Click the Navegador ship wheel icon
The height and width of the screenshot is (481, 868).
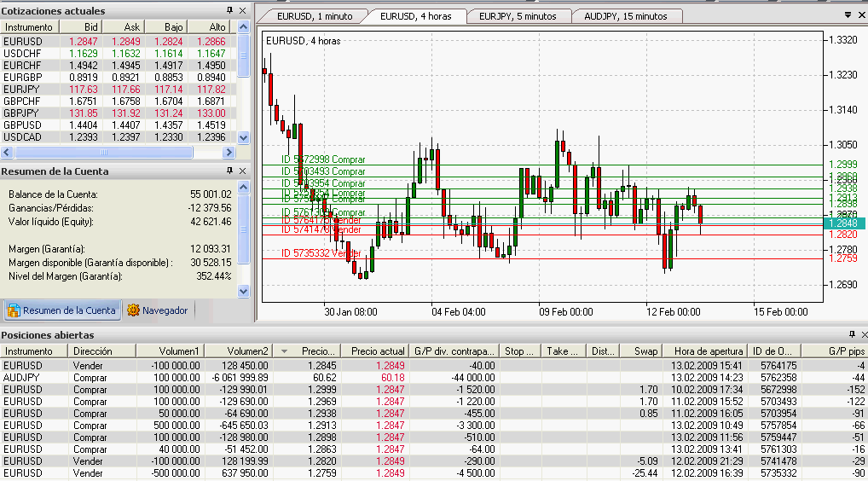click(x=133, y=310)
